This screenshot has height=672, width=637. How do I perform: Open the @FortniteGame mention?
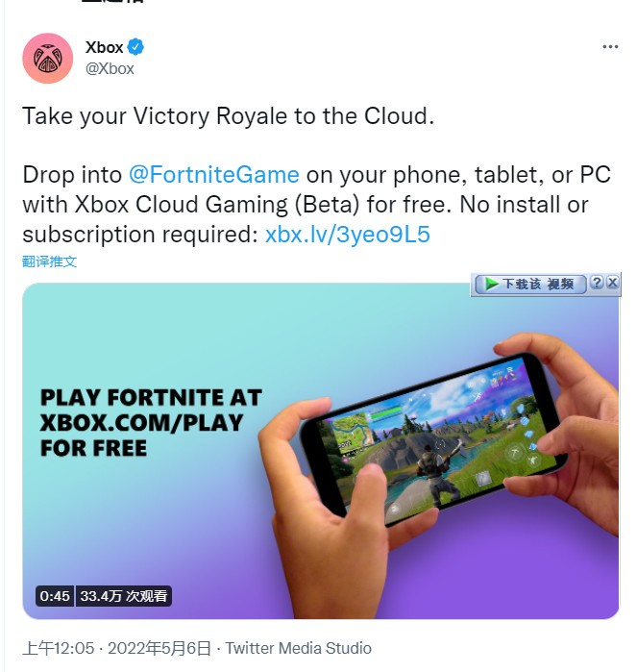tap(213, 175)
